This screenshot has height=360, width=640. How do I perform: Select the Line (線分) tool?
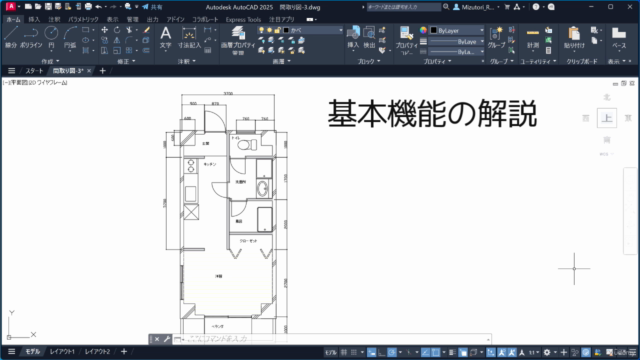(11, 37)
